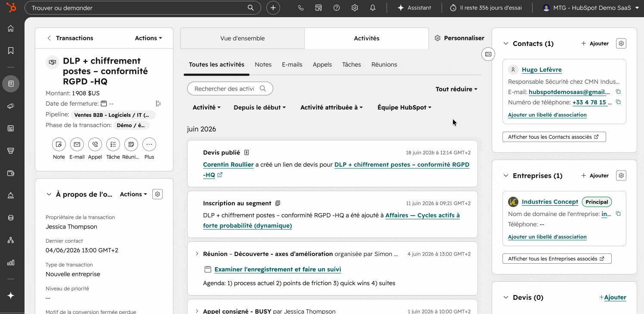Open the Activité attribuée à filter
Screen dimensions: 644x314
tap(332, 107)
